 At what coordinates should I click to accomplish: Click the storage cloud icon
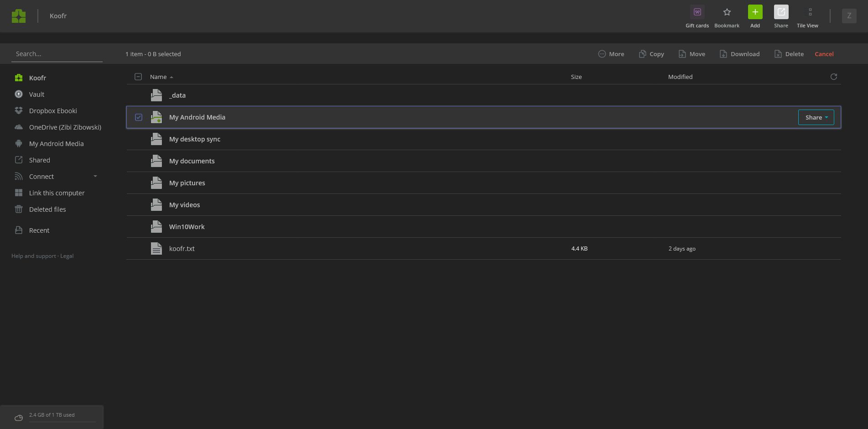[19, 418]
